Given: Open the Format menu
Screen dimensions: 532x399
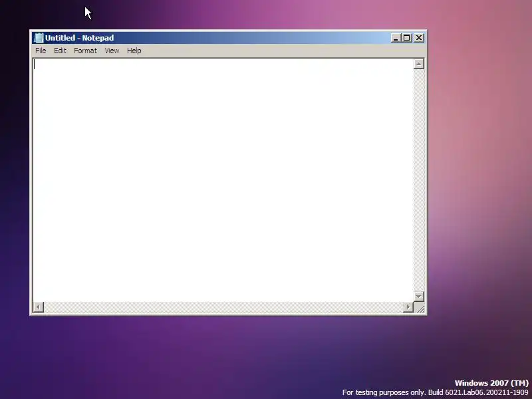Looking at the screenshot, I should [85, 51].
